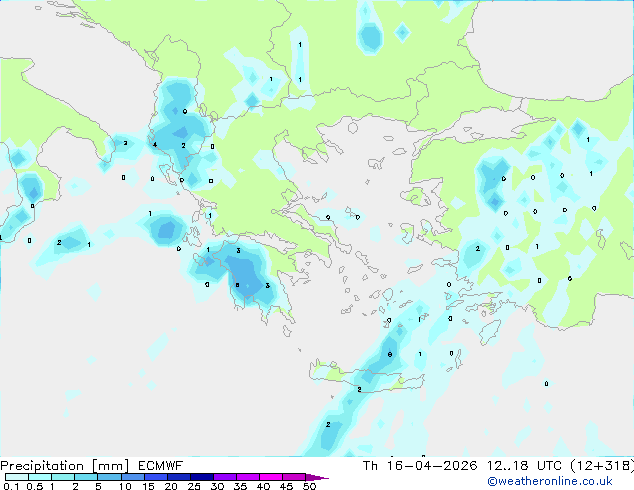Viewport: 634px width, 490px height.
Task: Click the '(12+318)' forecast offset text
Action: coord(602,466)
